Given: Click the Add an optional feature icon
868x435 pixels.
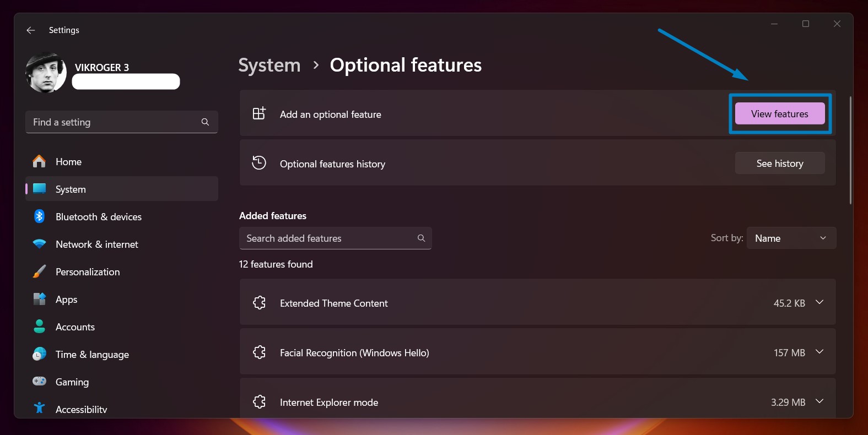Looking at the screenshot, I should [x=259, y=113].
